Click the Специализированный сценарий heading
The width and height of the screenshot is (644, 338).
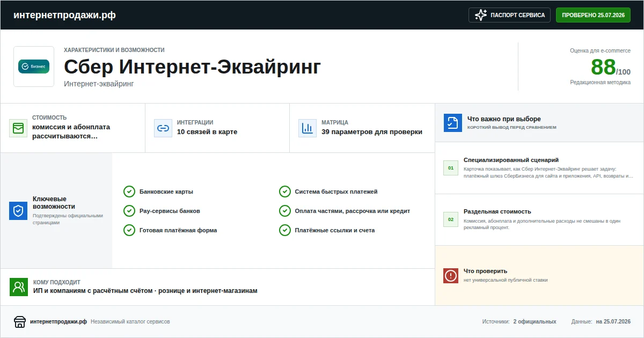coord(511,160)
